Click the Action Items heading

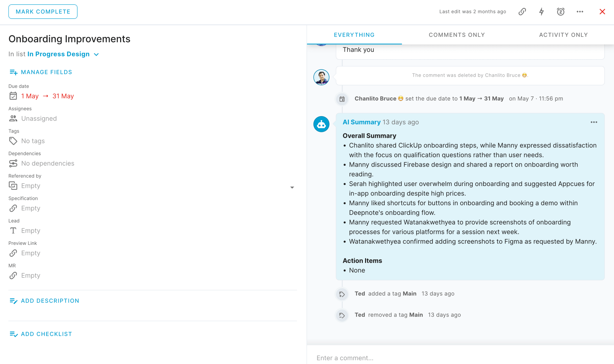[362, 261]
